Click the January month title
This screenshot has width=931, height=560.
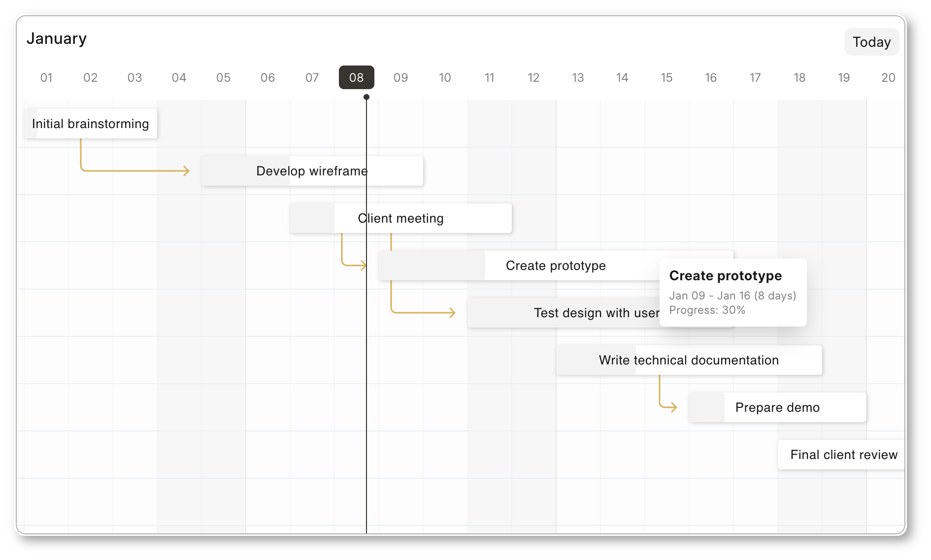57,38
